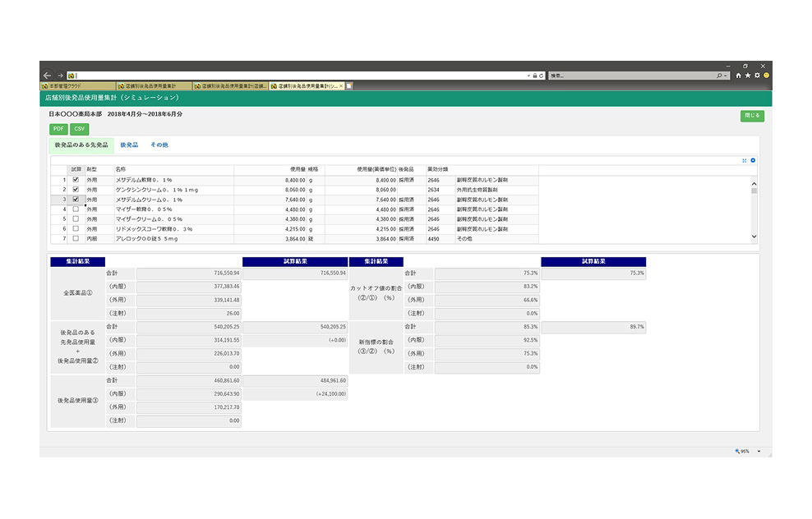Click the yellow smiley feedback icon

(x=766, y=75)
